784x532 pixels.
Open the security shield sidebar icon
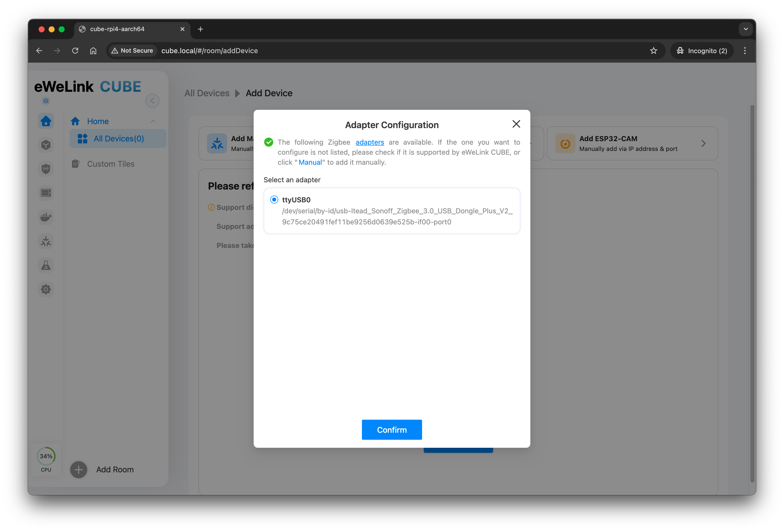click(x=46, y=169)
